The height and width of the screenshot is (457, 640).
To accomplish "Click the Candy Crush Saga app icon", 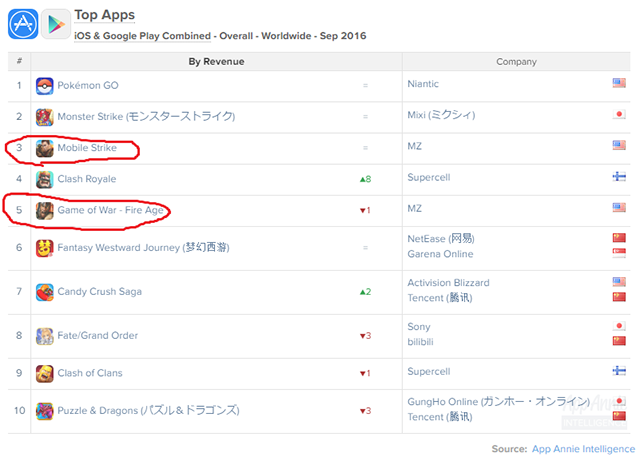I will pos(44,292).
